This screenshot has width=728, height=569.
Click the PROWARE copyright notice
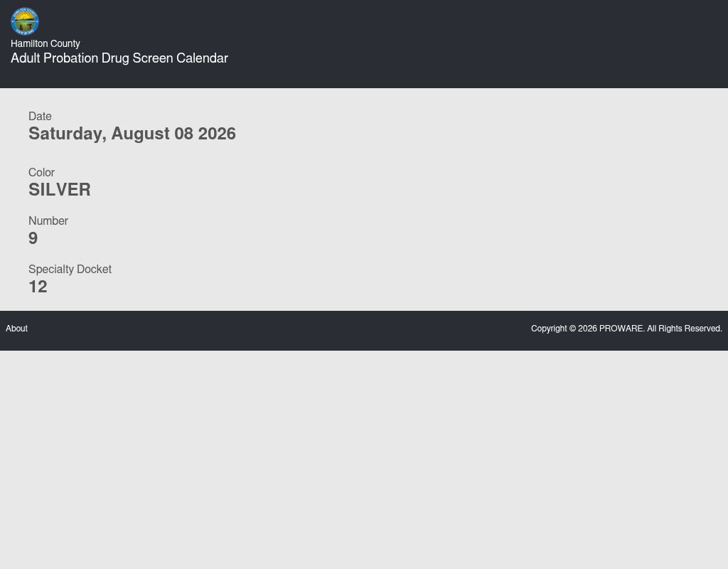click(x=626, y=329)
